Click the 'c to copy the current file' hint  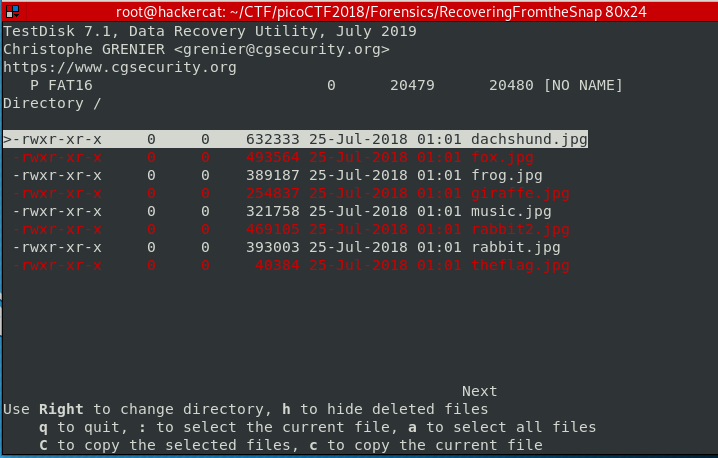(426, 445)
